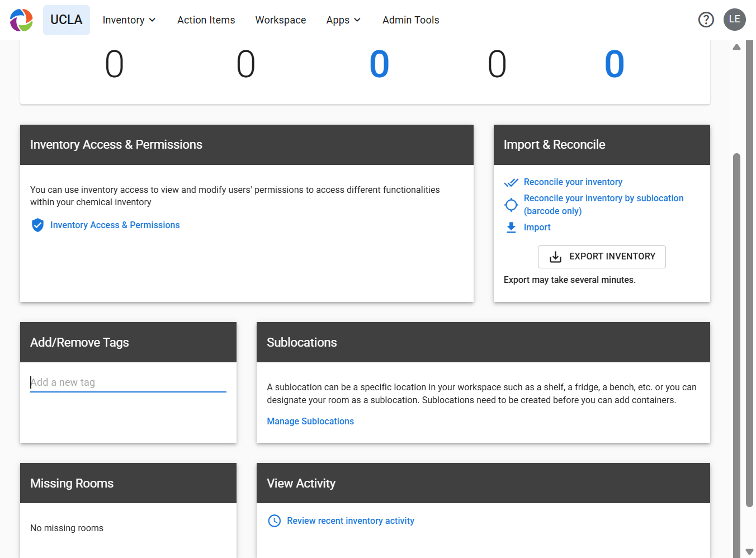Image resolution: width=756 pixels, height=558 pixels.
Task: Click the clock icon beside Review activity
Action: (x=275, y=521)
